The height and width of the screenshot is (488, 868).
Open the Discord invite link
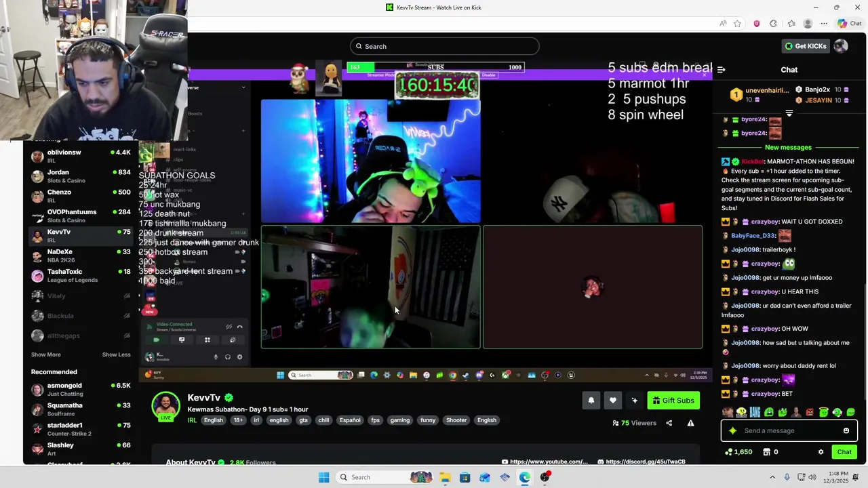[641, 462]
